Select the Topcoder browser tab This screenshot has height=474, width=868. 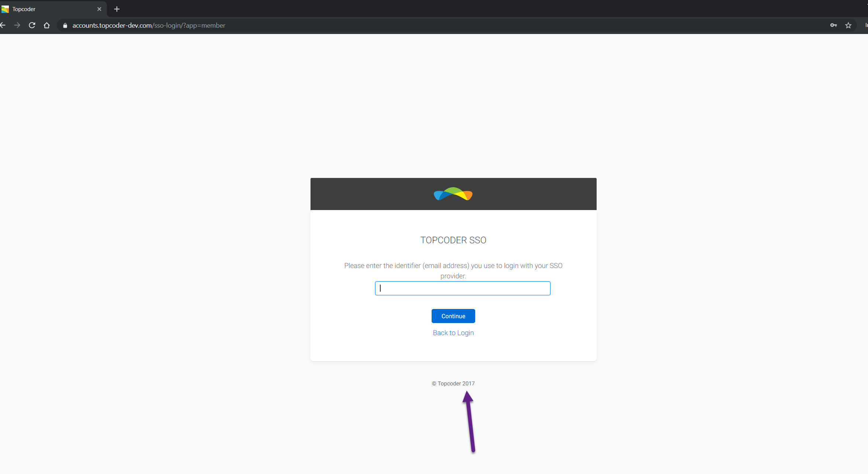pyautogui.click(x=52, y=9)
